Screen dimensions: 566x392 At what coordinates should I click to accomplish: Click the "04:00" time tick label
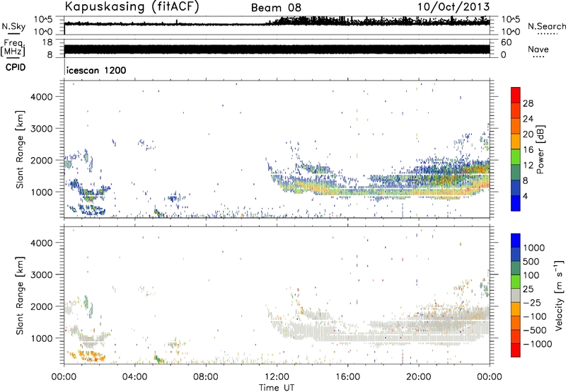135,377
